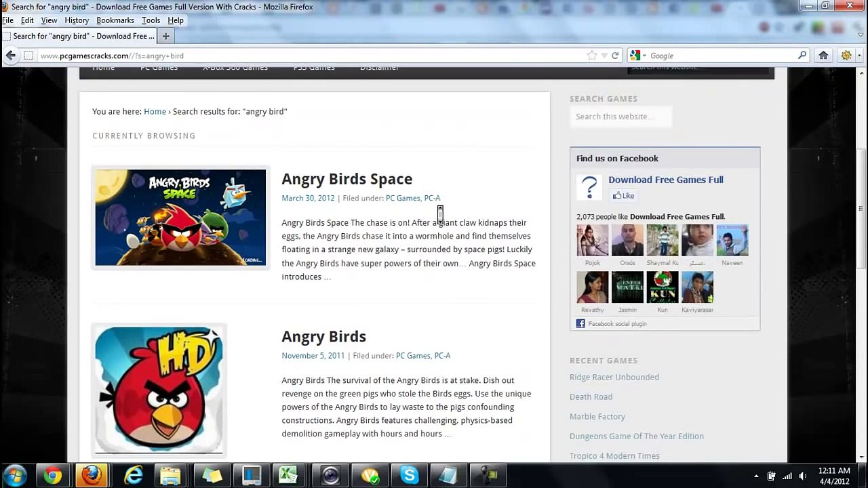Click the Facebook social plugin logo
The image size is (868, 488).
tap(580, 324)
